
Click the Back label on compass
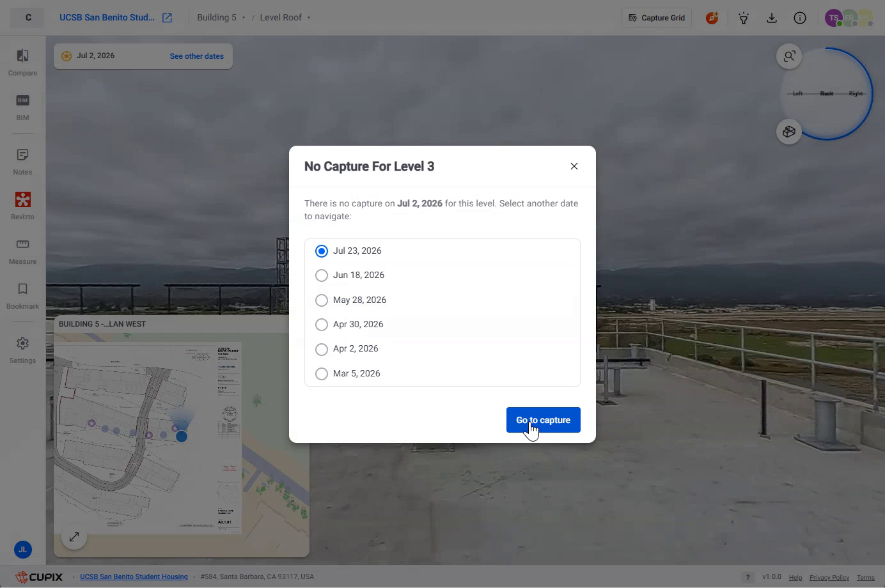(827, 94)
